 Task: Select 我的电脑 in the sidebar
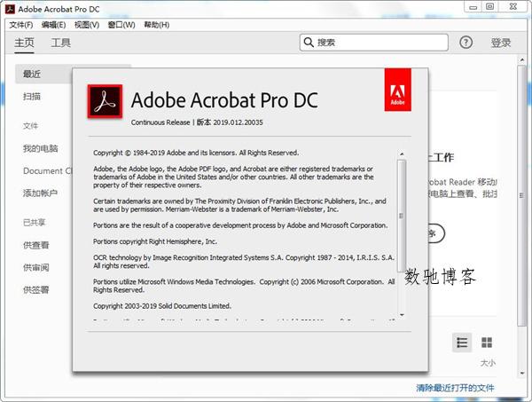click(41, 148)
